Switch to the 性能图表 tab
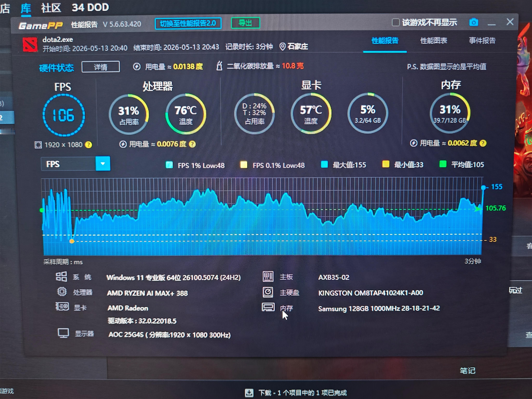Viewport: 532px width, 399px height. click(x=433, y=41)
